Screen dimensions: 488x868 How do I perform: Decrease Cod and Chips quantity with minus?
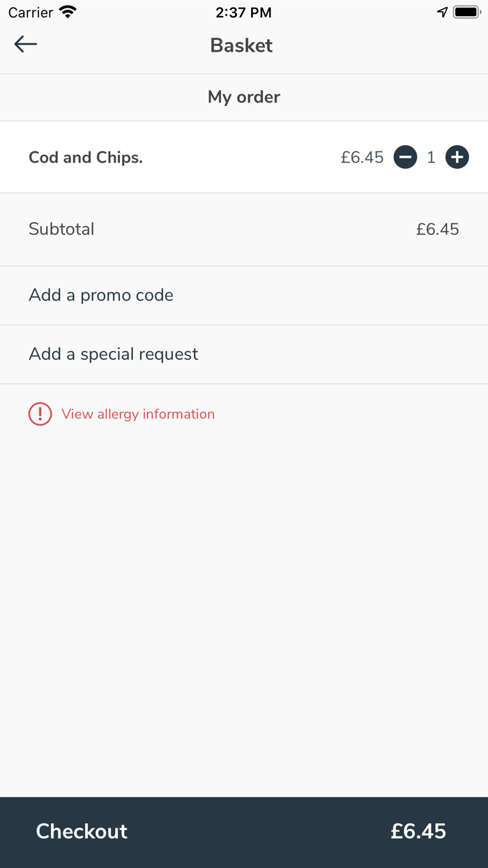[x=405, y=158]
